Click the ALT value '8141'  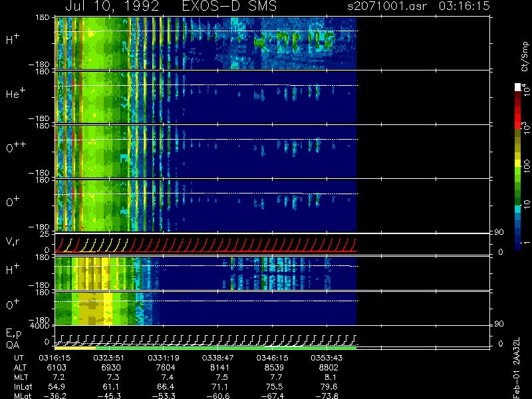(220, 368)
